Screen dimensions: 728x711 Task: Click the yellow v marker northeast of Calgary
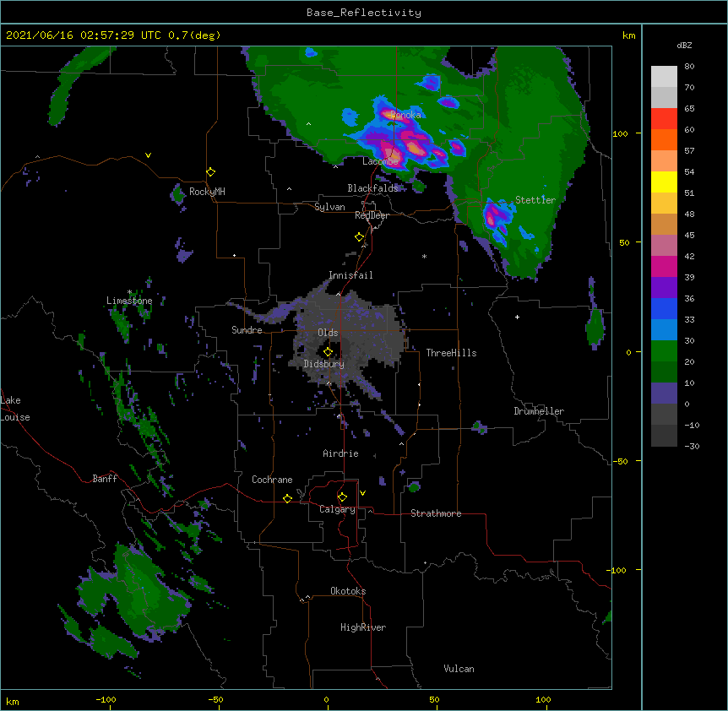pos(362,493)
